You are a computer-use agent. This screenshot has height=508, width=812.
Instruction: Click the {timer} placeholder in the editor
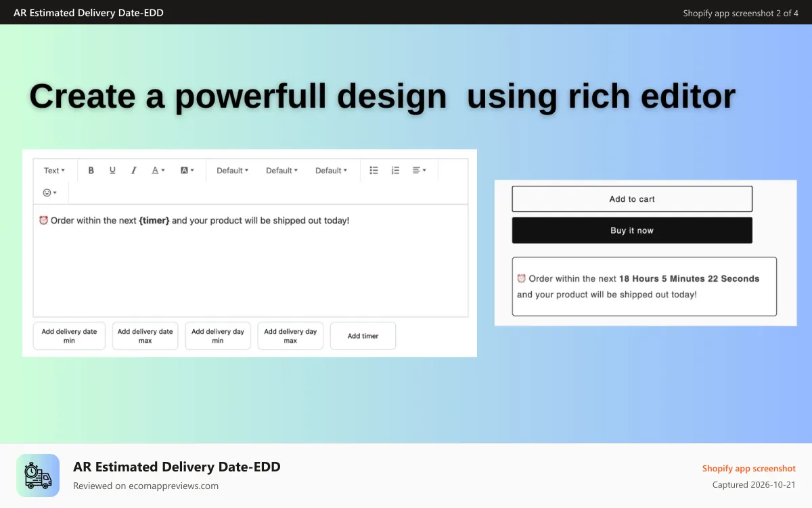(154, 221)
